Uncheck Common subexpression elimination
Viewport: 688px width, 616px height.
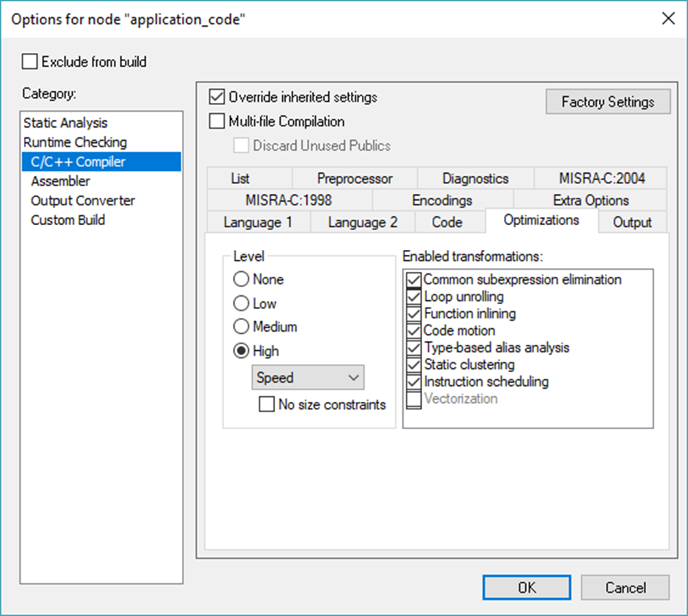coord(413,280)
